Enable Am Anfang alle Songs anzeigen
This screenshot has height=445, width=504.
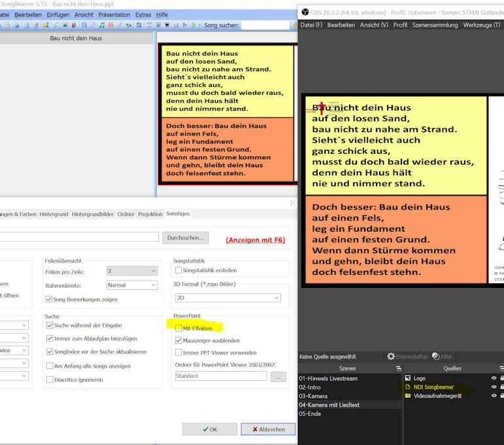[50, 366]
